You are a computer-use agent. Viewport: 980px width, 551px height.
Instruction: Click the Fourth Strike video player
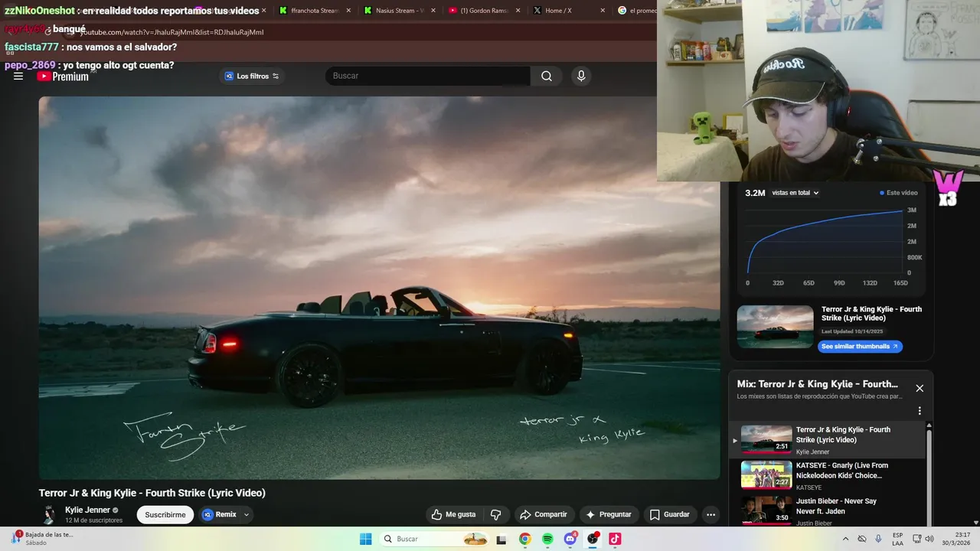(379, 288)
